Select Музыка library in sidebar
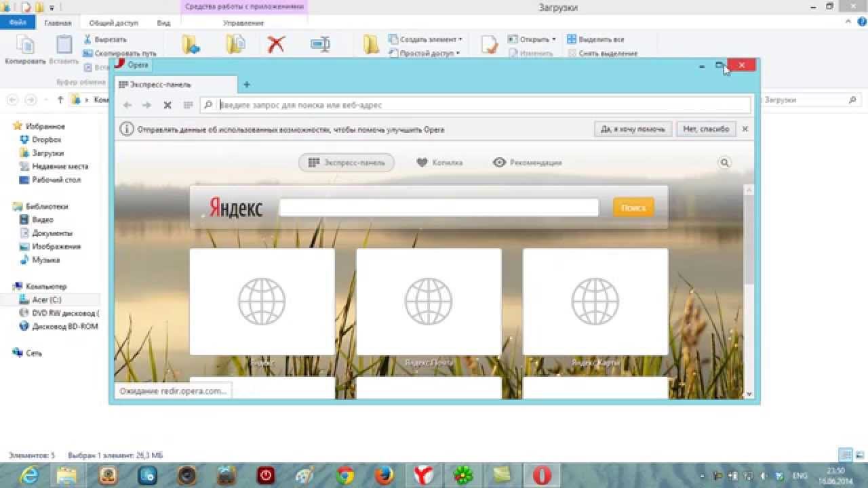 coord(39,260)
